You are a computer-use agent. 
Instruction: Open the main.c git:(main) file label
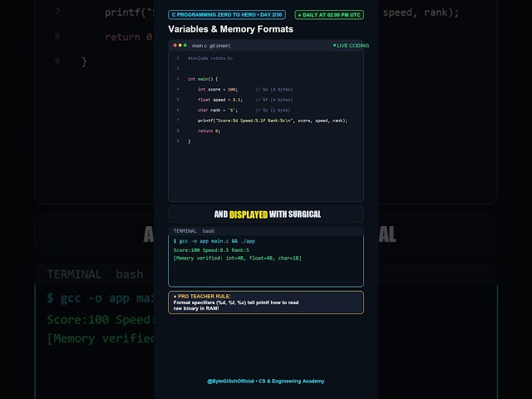pyautogui.click(x=211, y=46)
